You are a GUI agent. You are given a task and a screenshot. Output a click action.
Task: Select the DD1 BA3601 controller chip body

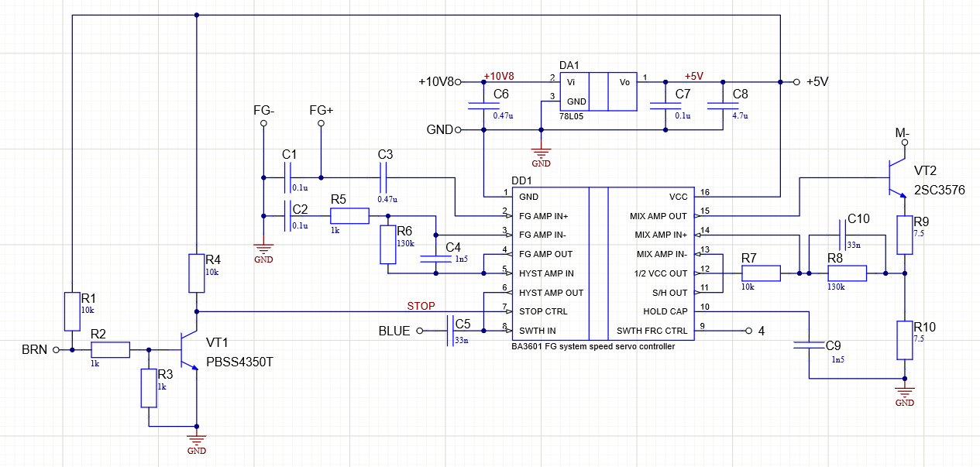tap(597, 263)
